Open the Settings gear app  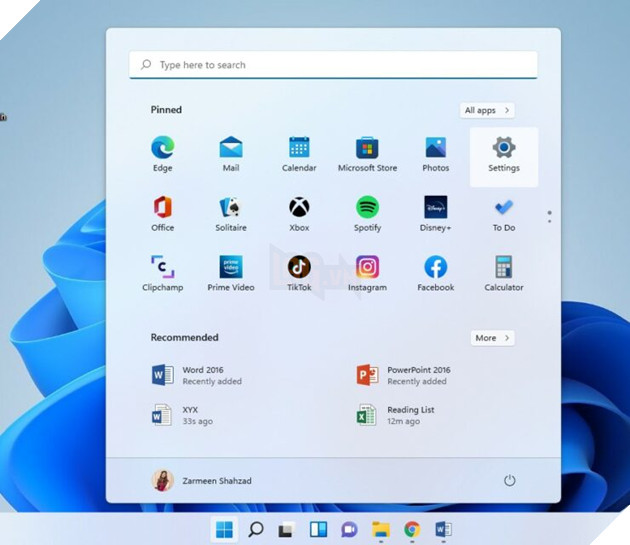504,157
